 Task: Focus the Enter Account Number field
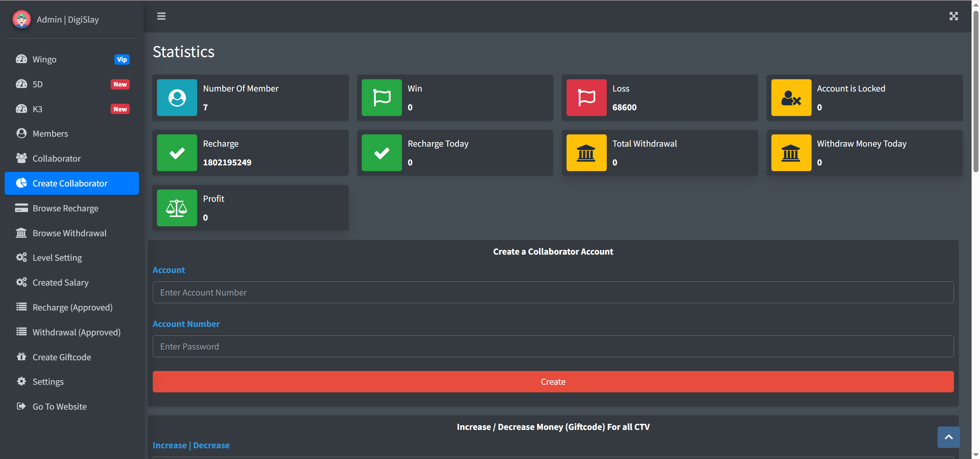(553, 292)
